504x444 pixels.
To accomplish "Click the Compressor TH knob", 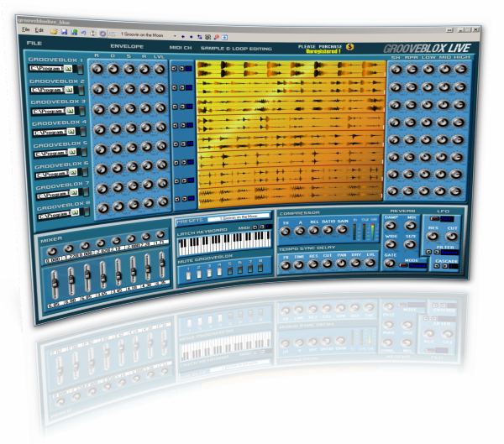I will 285,232.
